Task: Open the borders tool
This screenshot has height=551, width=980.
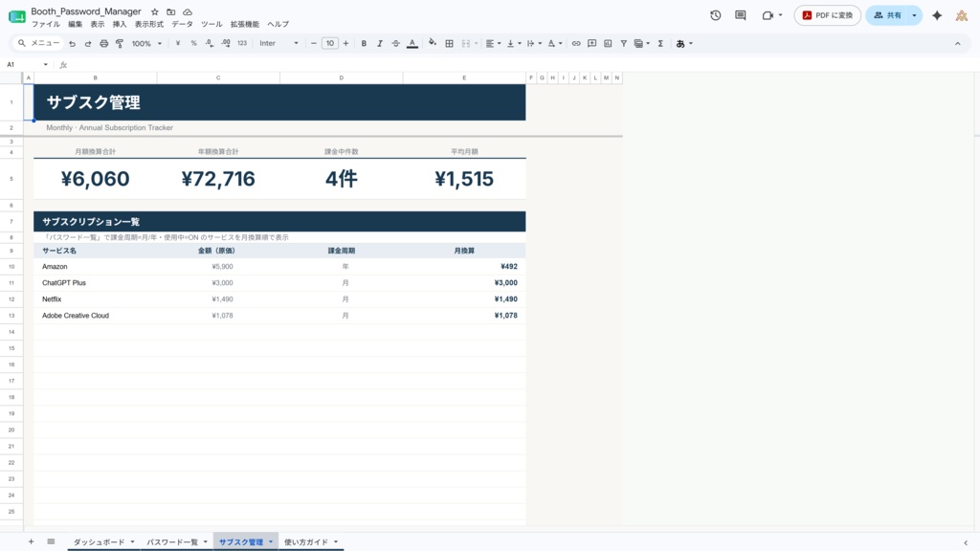Action: [449, 44]
